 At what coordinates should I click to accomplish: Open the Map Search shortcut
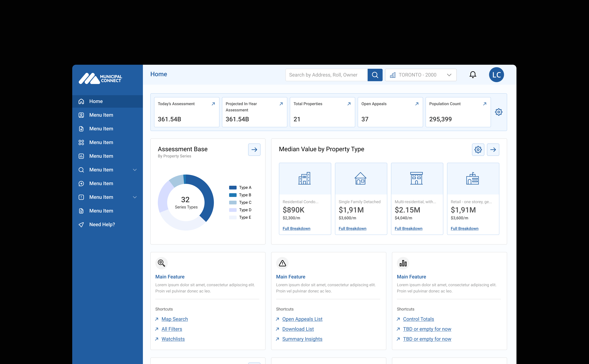[x=175, y=319]
